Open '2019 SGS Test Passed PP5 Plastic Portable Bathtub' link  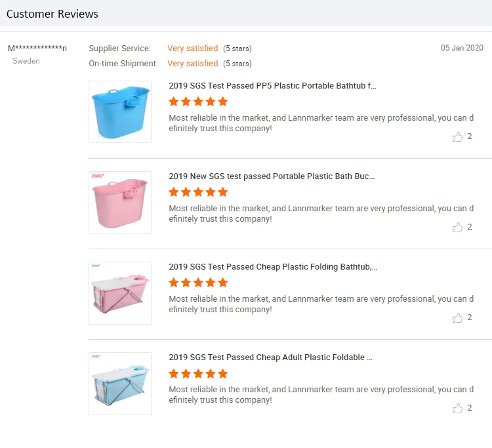[272, 86]
